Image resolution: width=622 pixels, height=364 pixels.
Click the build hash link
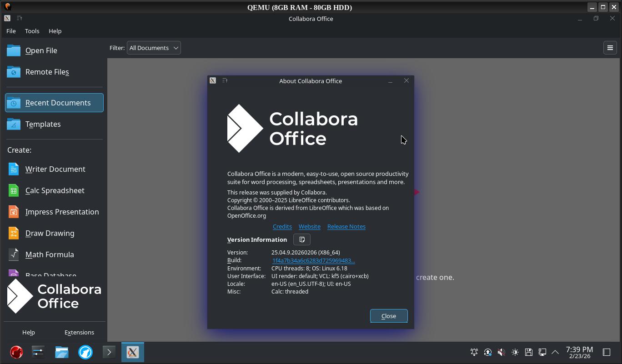(x=313, y=260)
